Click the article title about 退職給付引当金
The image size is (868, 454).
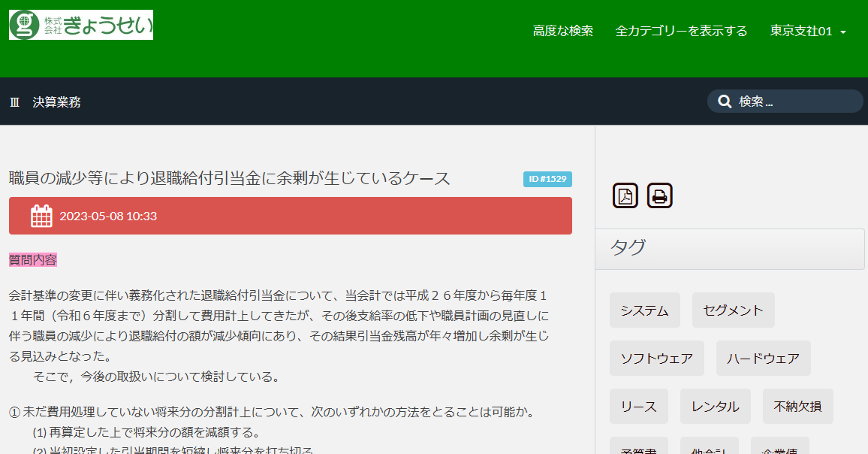[x=230, y=178]
